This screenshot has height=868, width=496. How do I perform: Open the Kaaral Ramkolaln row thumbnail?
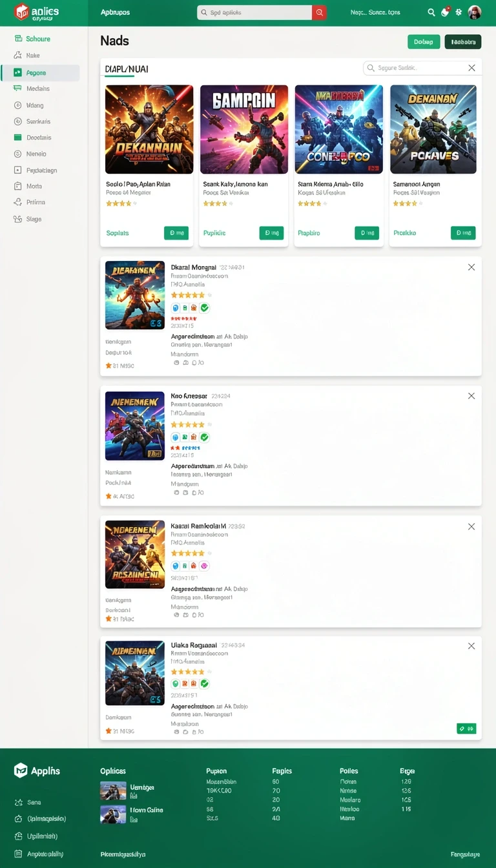(135, 555)
